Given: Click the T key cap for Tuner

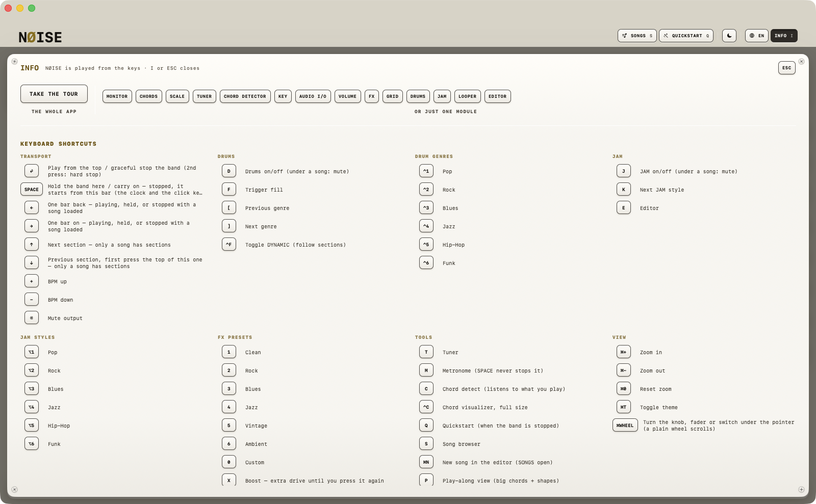Looking at the screenshot, I should tap(426, 352).
